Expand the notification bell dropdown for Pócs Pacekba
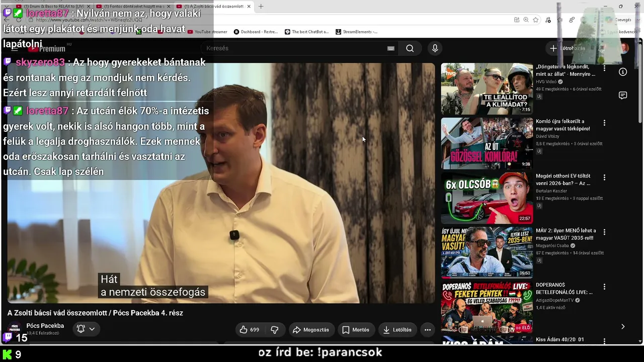This screenshot has height=362, width=644. coord(86,329)
